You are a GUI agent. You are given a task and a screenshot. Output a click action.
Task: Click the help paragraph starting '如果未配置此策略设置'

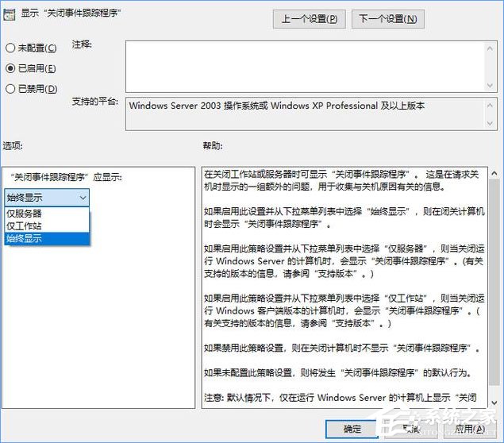point(338,372)
